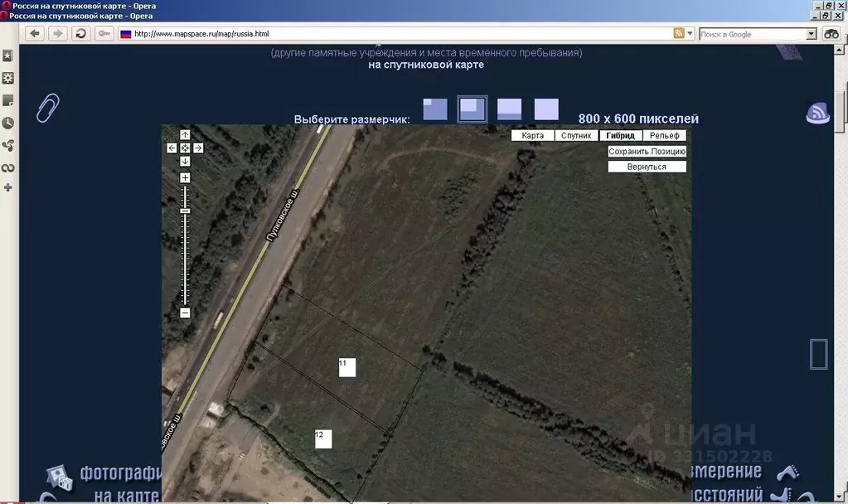The image size is (848, 504).
Task: Switch map to 'Гибрид' view
Action: tap(620, 135)
